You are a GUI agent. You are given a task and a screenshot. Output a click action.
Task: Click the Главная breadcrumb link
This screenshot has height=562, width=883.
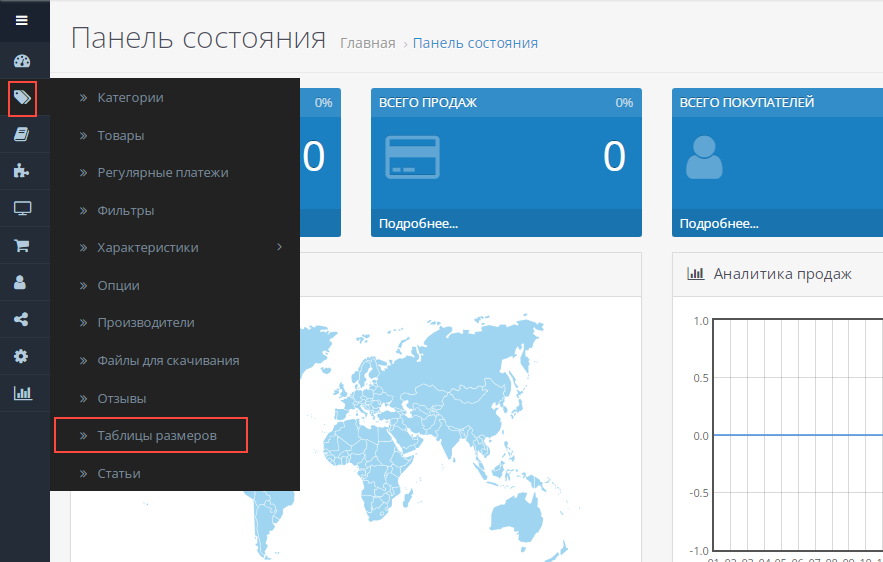pyautogui.click(x=367, y=43)
